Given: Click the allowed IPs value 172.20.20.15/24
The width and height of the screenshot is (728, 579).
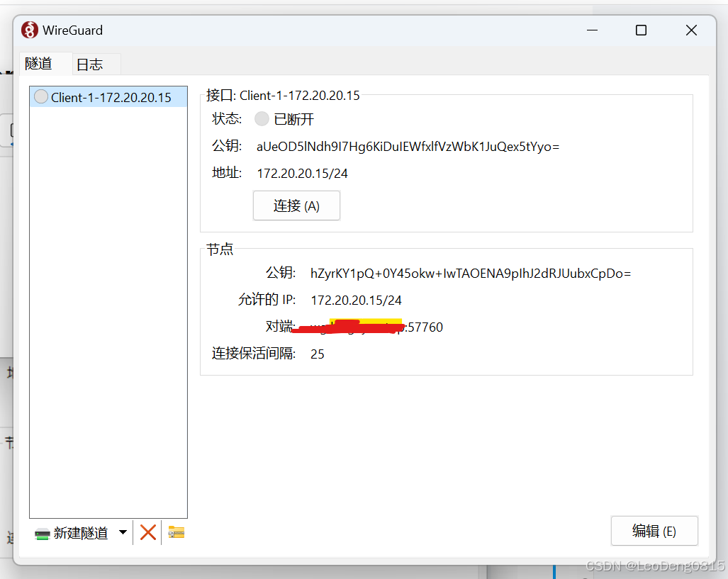Looking at the screenshot, I should (x=356, y=300).
